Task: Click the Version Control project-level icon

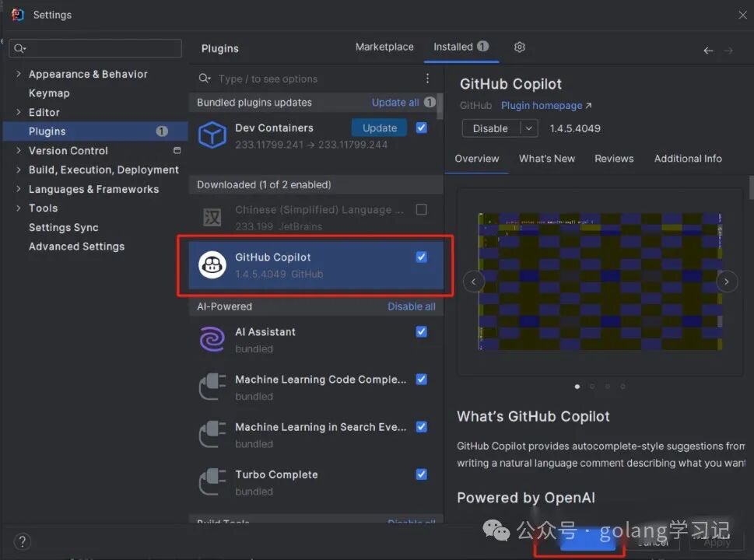Action: coord(177,150)
